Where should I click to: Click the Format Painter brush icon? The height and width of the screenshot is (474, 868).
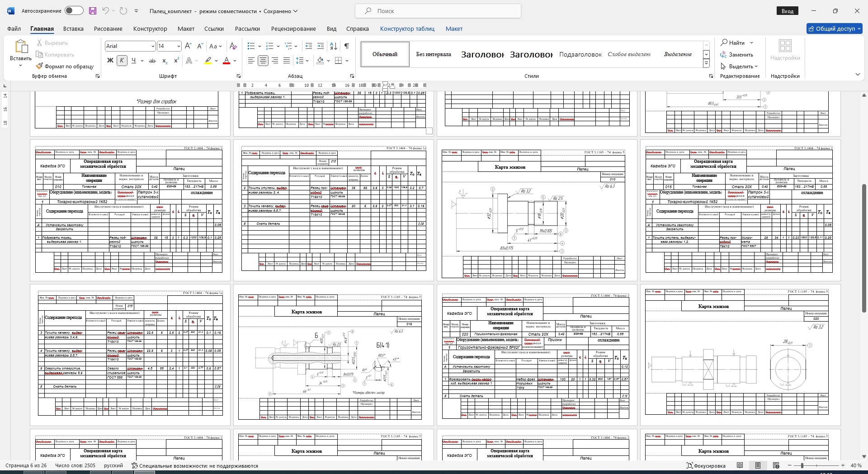click(x=39, y=66)
